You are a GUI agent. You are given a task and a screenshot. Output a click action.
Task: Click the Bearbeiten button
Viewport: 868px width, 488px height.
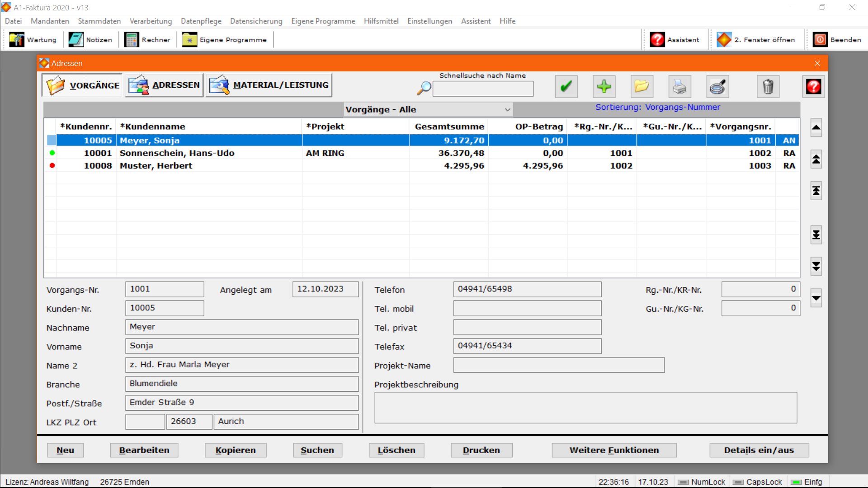click(144, 450)
